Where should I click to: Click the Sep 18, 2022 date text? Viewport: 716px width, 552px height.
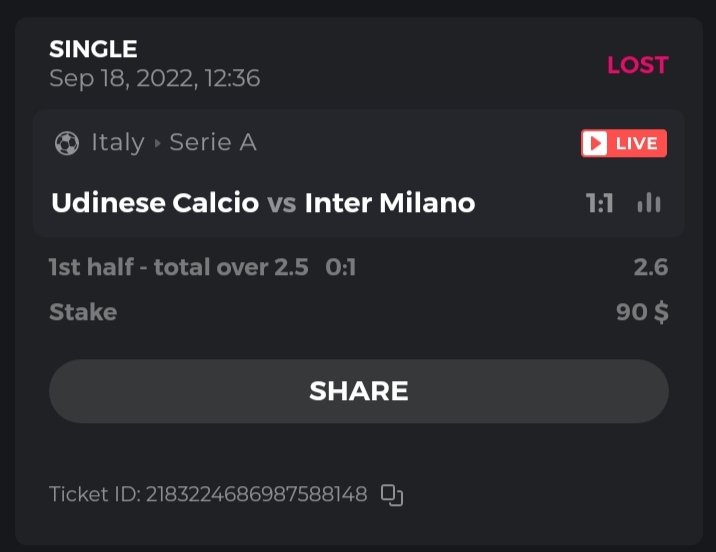[x=154, y=79]
